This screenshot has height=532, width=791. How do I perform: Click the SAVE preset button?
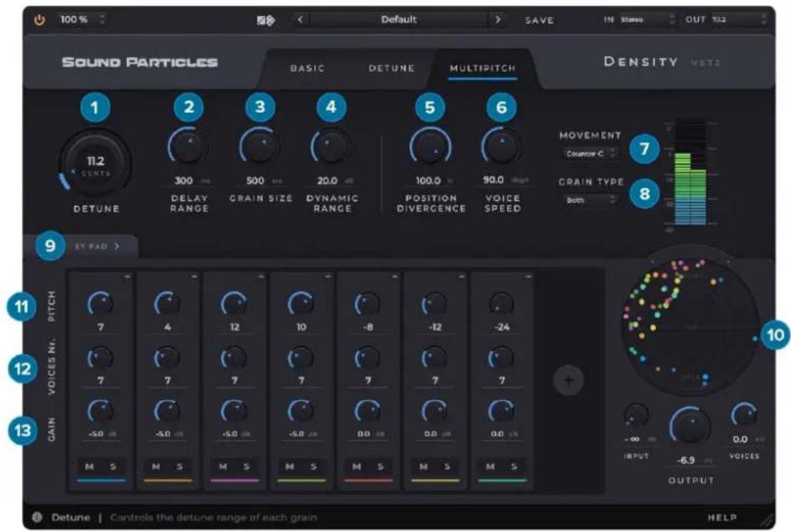pos(540,20)
